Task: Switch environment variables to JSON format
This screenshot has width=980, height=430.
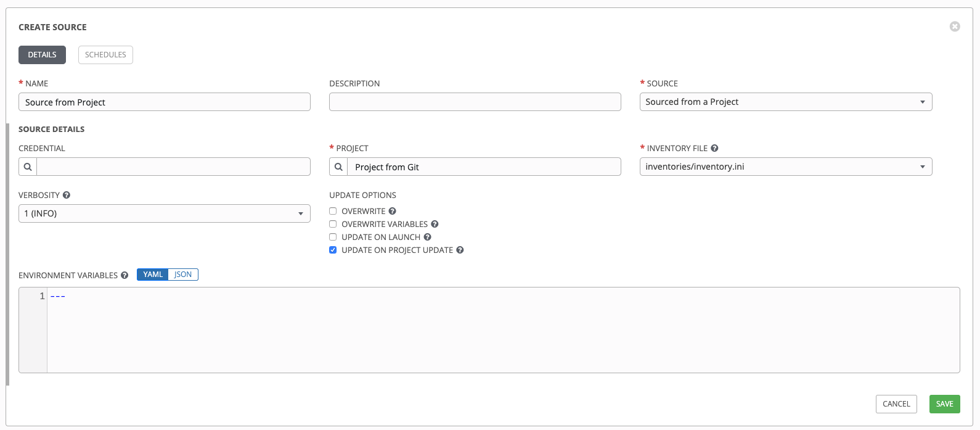Action: coord(183,275)
